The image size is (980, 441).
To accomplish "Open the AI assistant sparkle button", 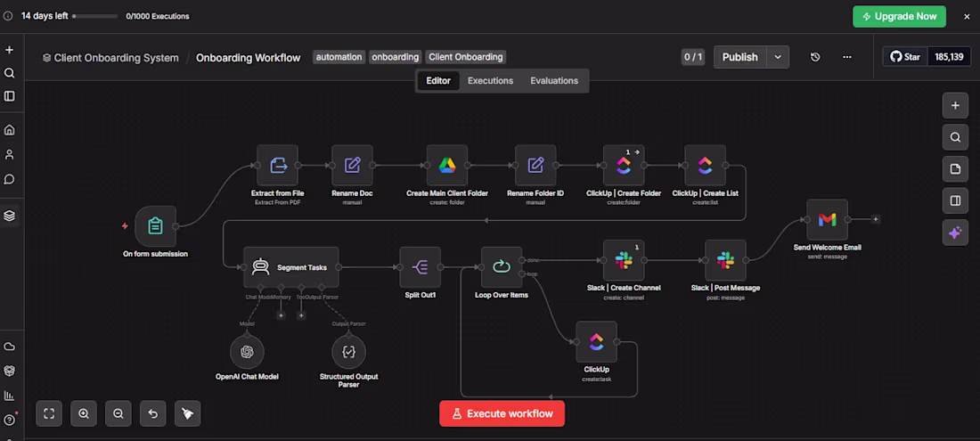I will (x=955, y=233).
